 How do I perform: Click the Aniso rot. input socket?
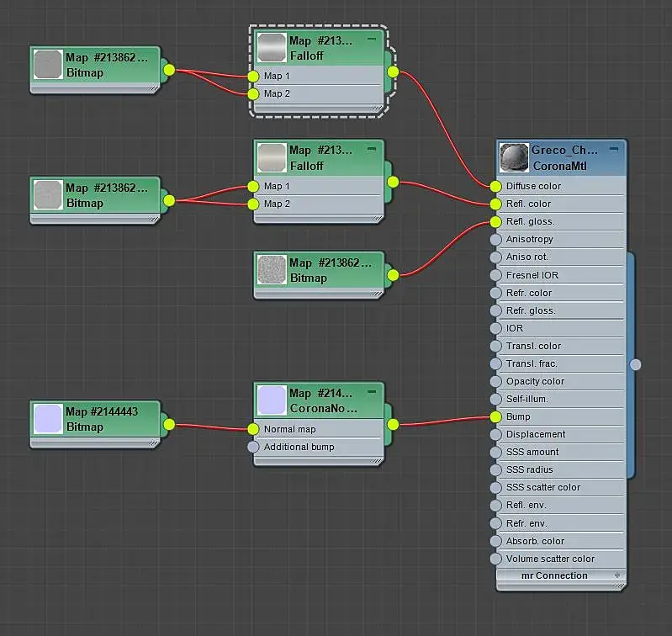(x=496, y=257)
